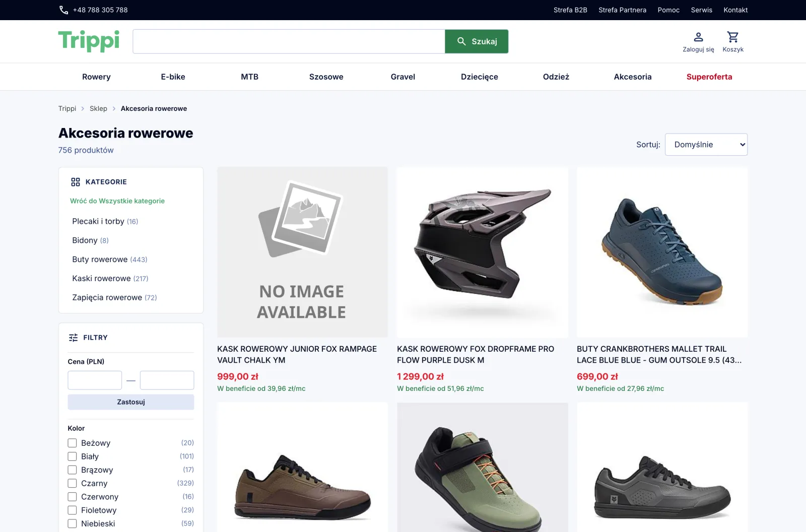Click the Kategorie grid icon
Screen dimensions: 806x532
[x=76, y=182]
